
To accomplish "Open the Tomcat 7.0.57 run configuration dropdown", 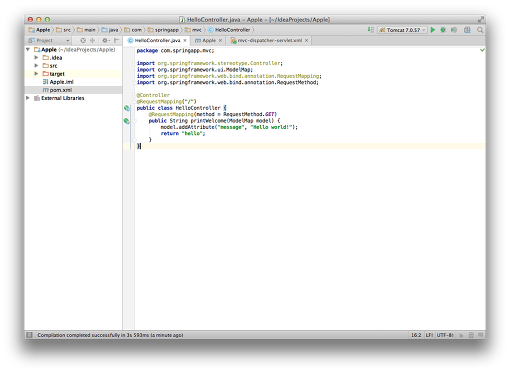I will pyautogui.click(x=402, y=30).
